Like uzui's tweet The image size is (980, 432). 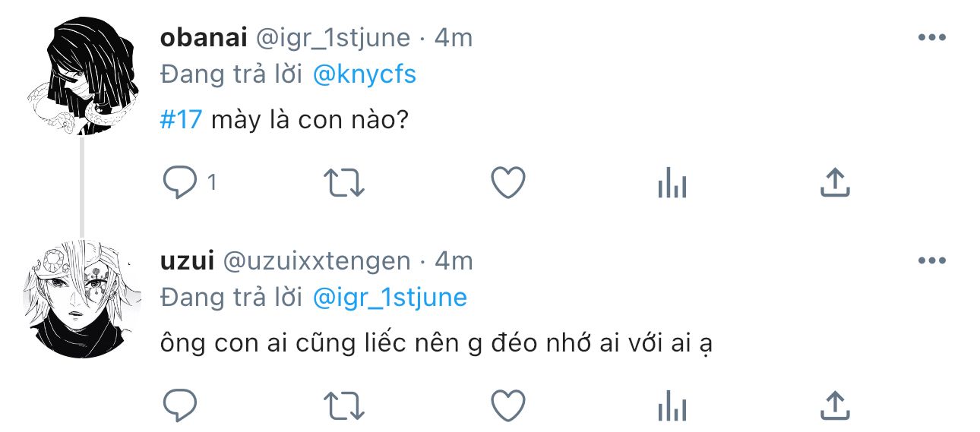508,405
